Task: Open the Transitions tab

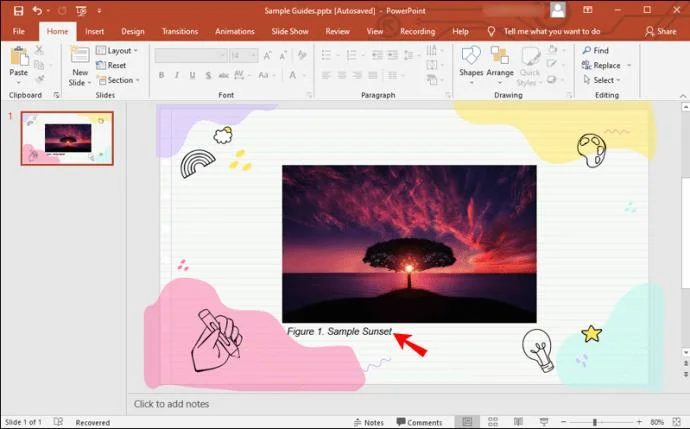Action: [180, 31]
